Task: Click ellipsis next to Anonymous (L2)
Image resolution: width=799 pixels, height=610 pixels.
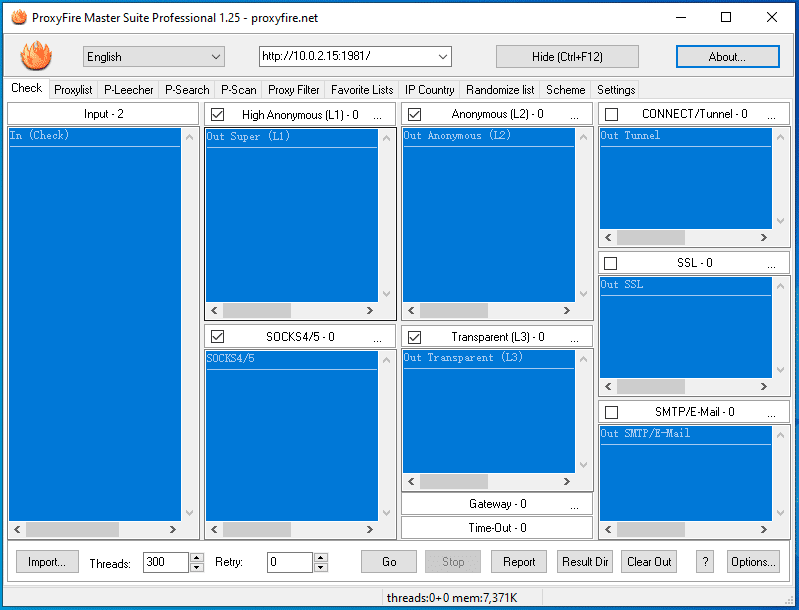Action: pos(574,115)
